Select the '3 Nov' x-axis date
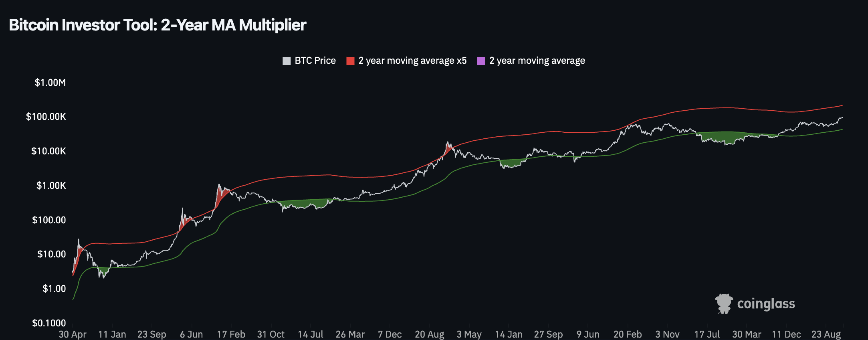Screen dimensions: 868x340 (x=667, y=334)
